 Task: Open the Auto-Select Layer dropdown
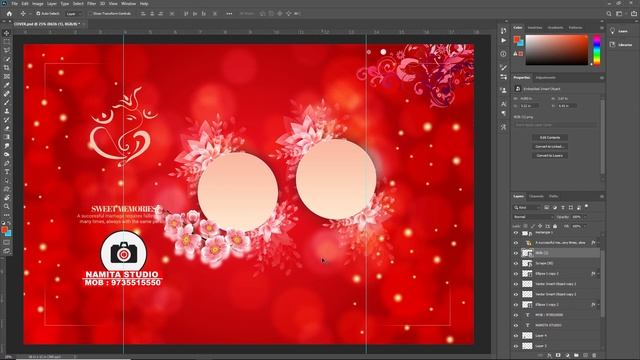(x=73, y=13)
